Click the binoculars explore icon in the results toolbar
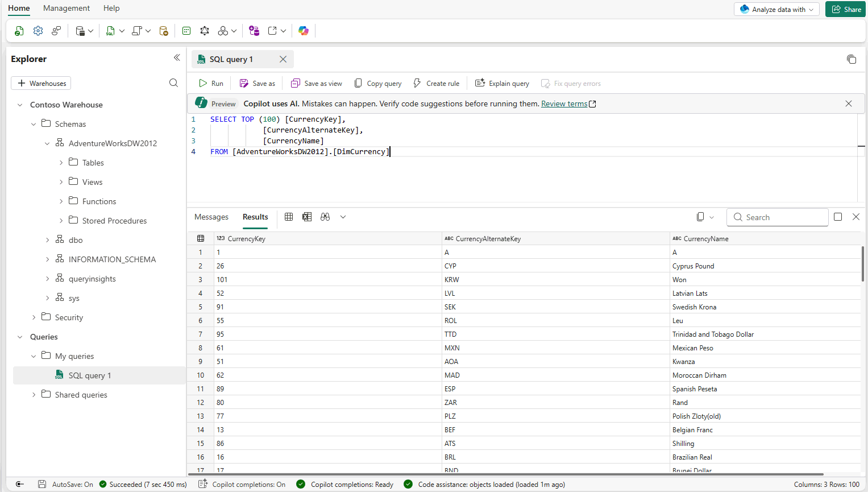 pyautogui.click(x=325, y=217)
